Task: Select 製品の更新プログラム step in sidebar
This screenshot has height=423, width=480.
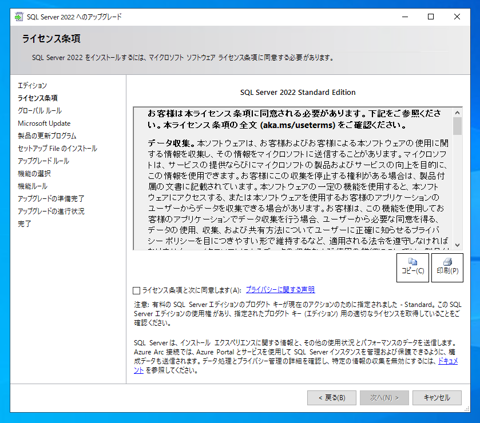Action: (x=47, y=136)
